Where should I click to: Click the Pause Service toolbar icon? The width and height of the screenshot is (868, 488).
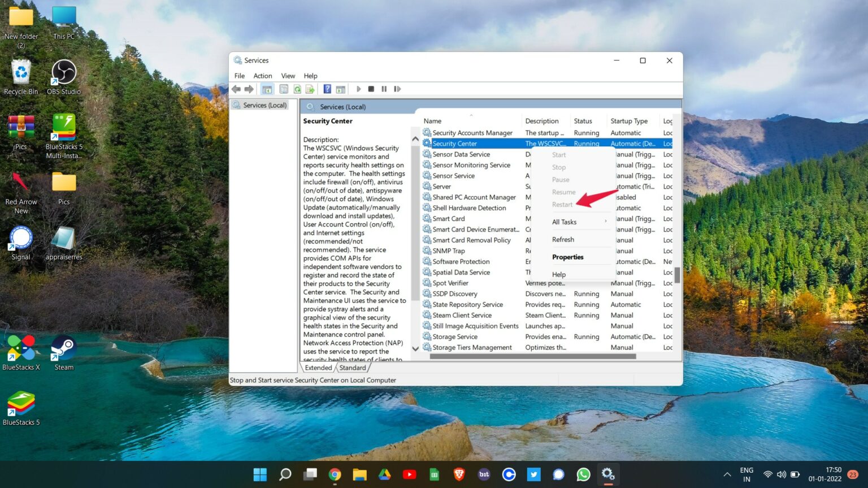tap(384, 89)
